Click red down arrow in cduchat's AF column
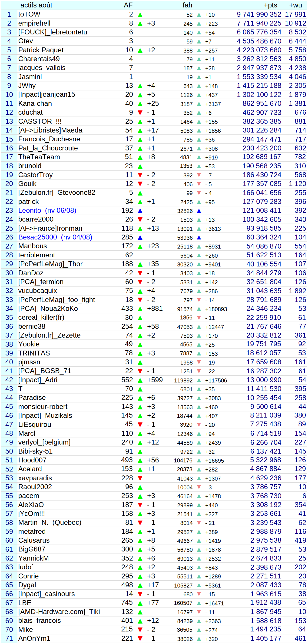Viewport: 308px width, 644px height. [140, 113]
